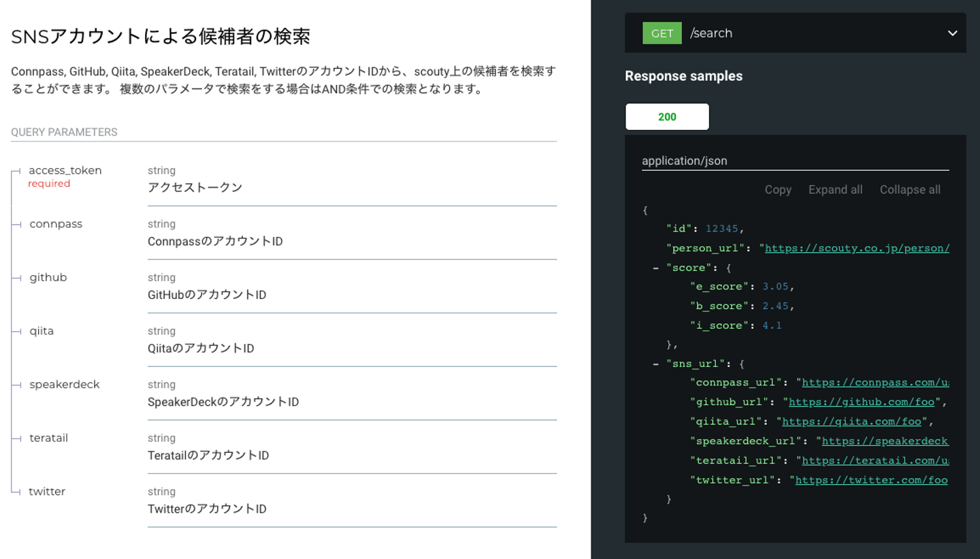Click the SNSアカウントによる候補者の検索 heading

(x=161, y=37)
